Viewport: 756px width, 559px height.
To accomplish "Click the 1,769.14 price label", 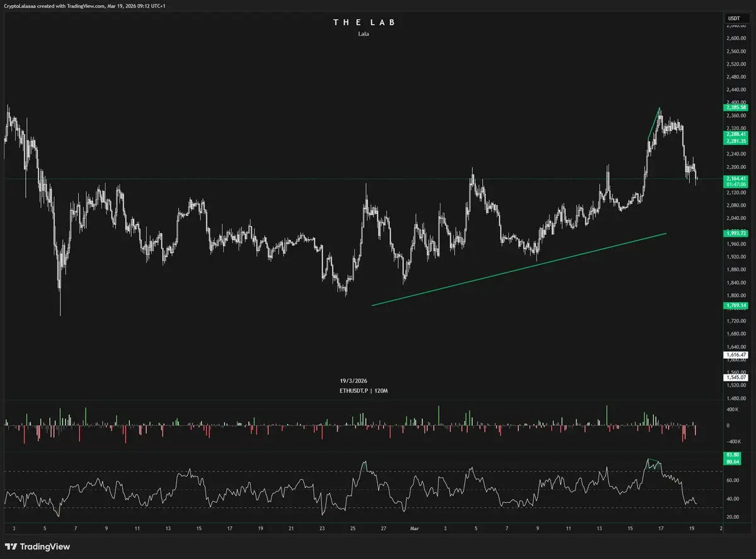I will point(736,305).
